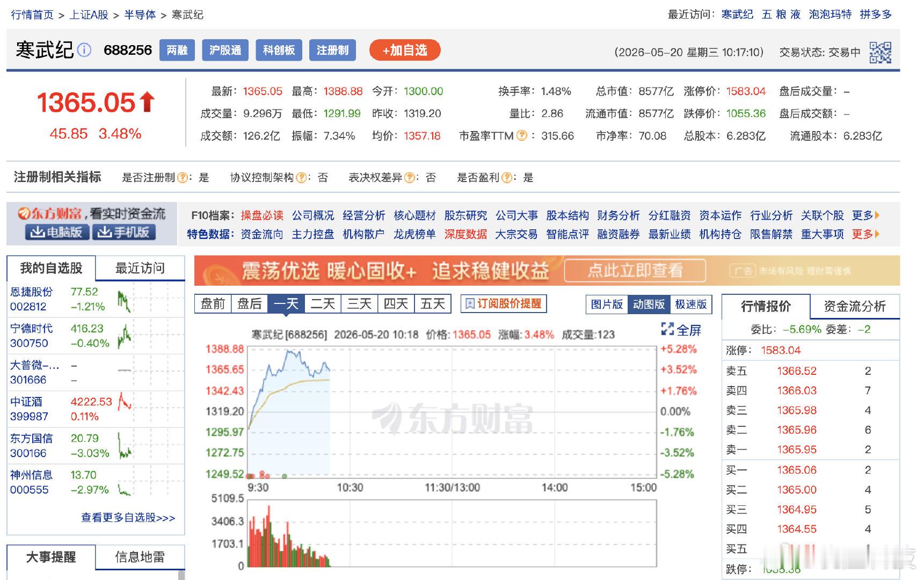Select 五天 chart period

click(433, 304)
